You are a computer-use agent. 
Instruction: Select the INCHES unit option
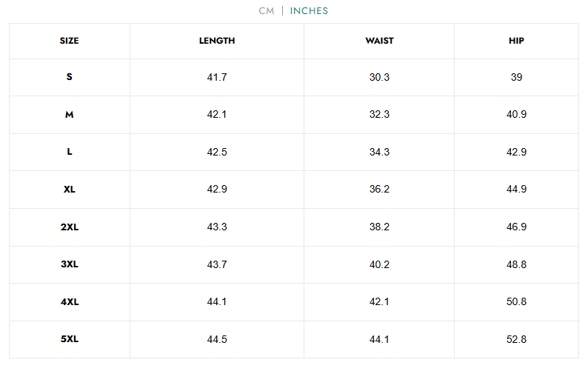coord(309,11)
